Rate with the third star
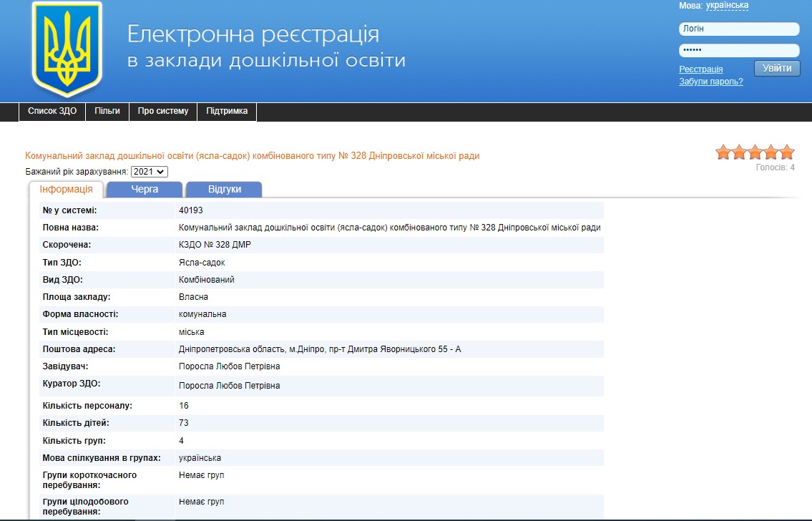This screenshot has width=812, height=521. [755, 152]
